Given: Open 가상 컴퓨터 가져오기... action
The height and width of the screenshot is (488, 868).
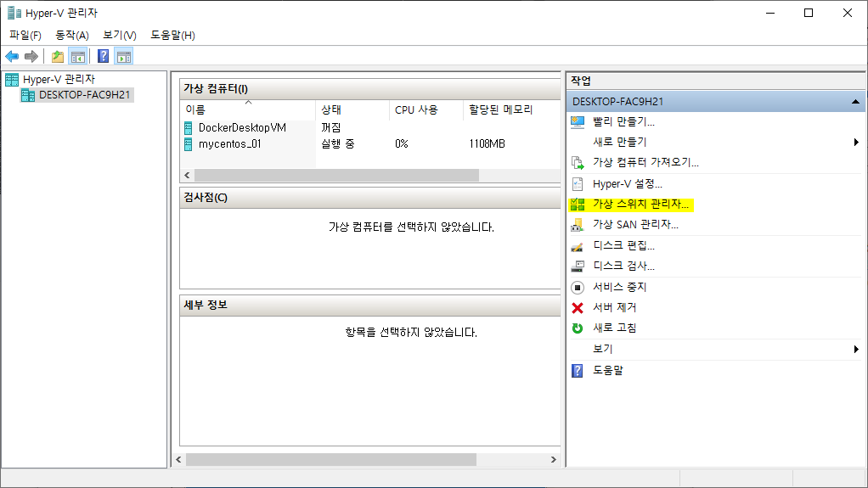Looking at the screenshot, I should [x=645, y=163].
